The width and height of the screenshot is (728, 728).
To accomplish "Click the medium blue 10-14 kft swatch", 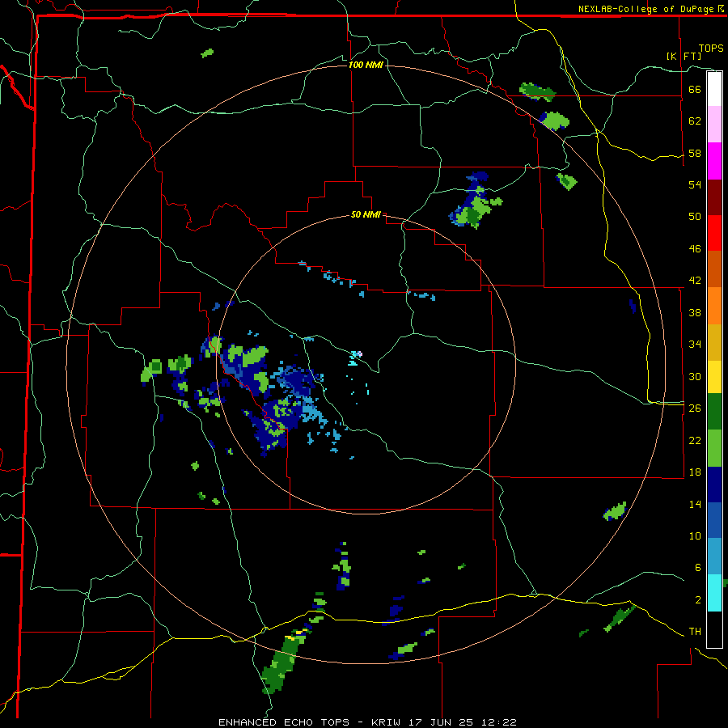I will (714, 520).
